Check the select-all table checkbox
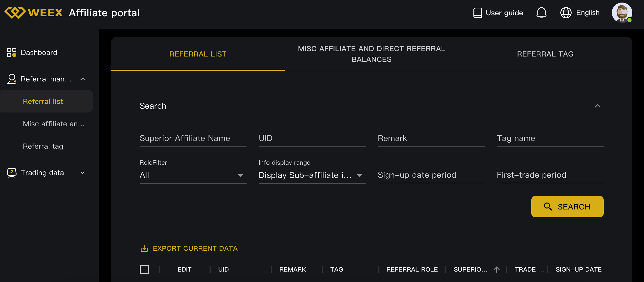 [144, 269]
